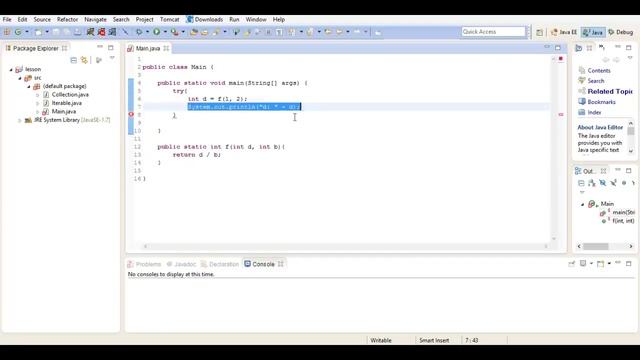Image resolution: width=640 pixels, height=360 pixels.
Task: Select the Console tab
Action: (x=263, y=264)
